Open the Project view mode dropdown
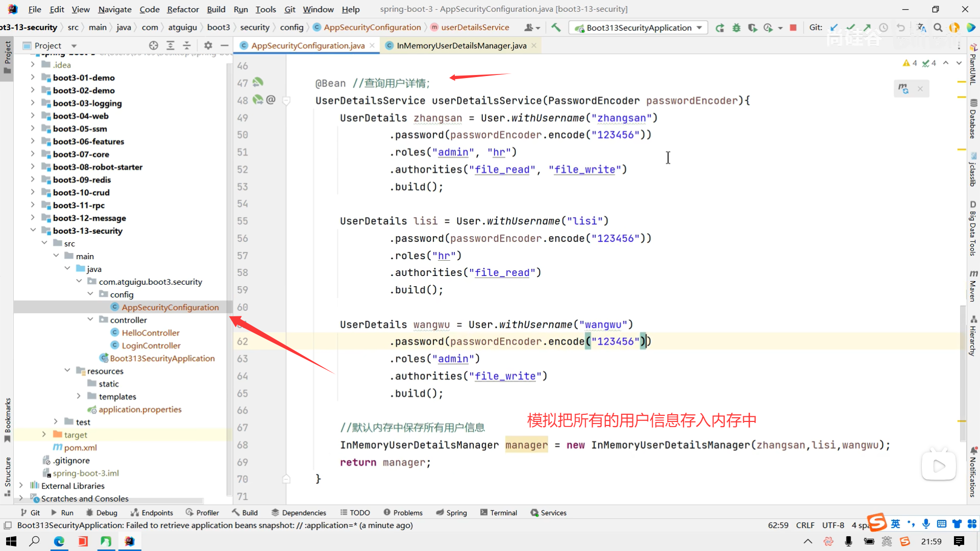The image size is (980, 551). (74, 45)
